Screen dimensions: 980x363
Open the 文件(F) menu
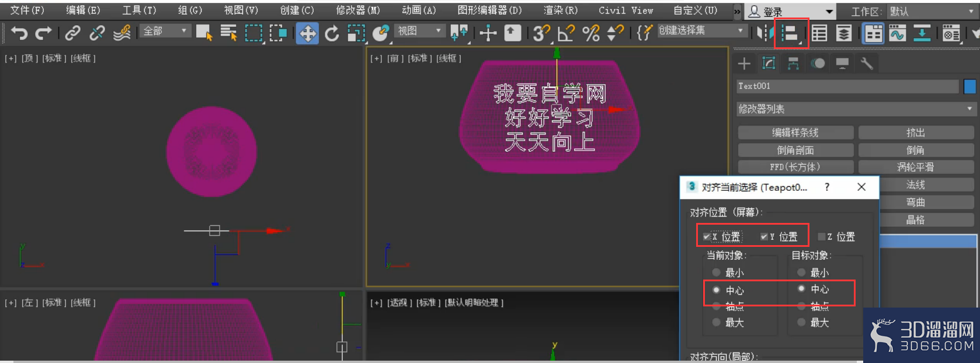pos(27,11)
